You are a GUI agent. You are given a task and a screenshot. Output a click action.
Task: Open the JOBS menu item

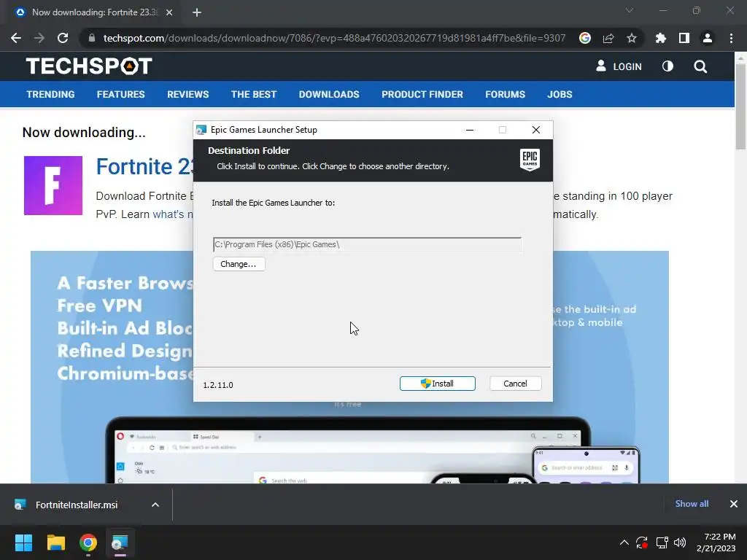[560, 94]
